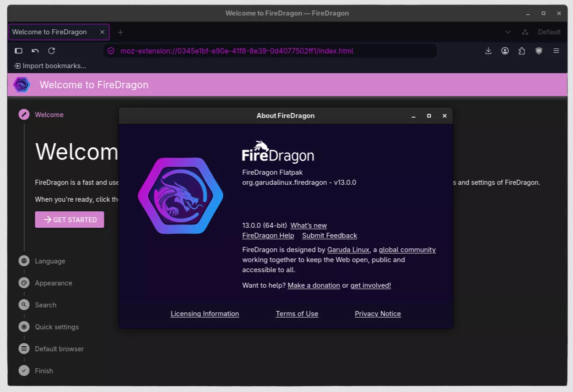Go to the Quick settings step
The width and height of the screenshot is (573, 392).
[57, 327]
